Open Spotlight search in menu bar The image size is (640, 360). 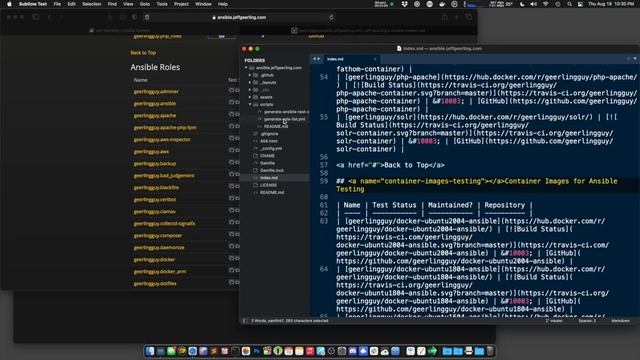click(x=569, y=4)
